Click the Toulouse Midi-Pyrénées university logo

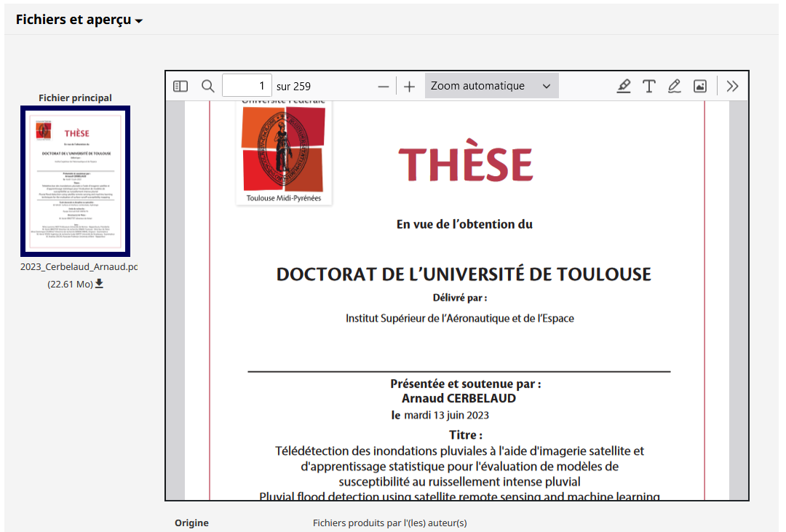(x=284, y=153)
